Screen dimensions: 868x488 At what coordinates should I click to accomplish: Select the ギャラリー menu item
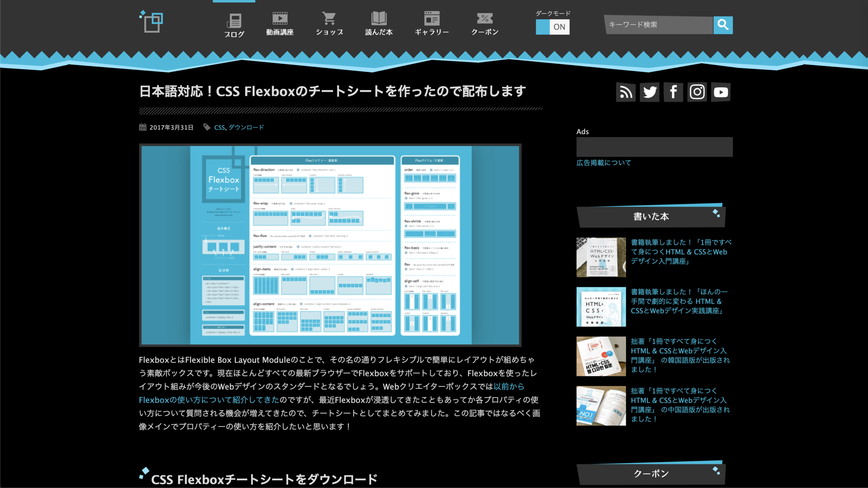coord(431,24)
